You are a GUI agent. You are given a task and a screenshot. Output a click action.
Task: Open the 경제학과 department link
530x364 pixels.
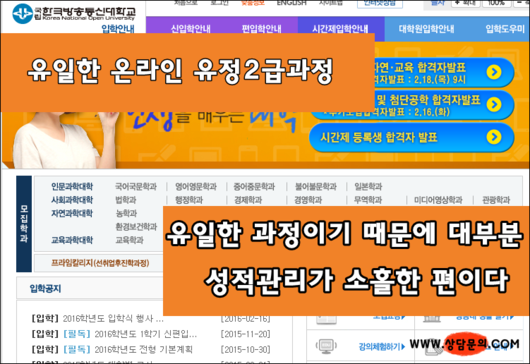[248, 200]
